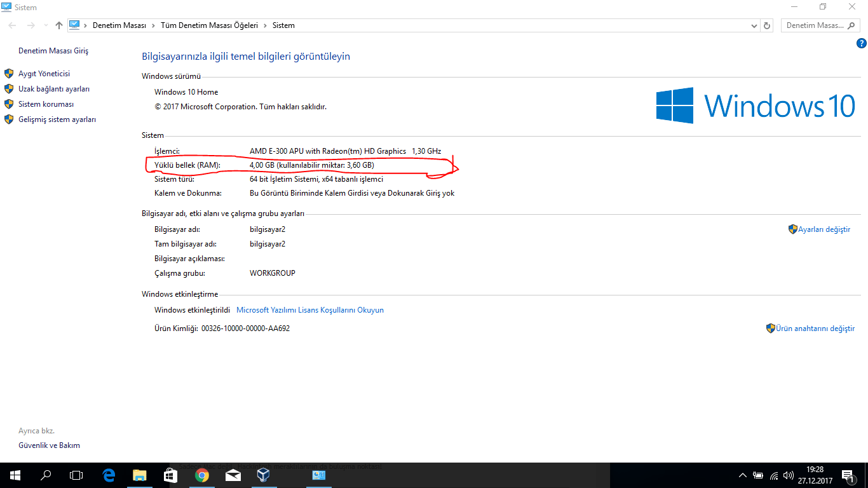868x488 pixels.
Task: Open File Explorer from taskbar
Action: coord(139,475)
